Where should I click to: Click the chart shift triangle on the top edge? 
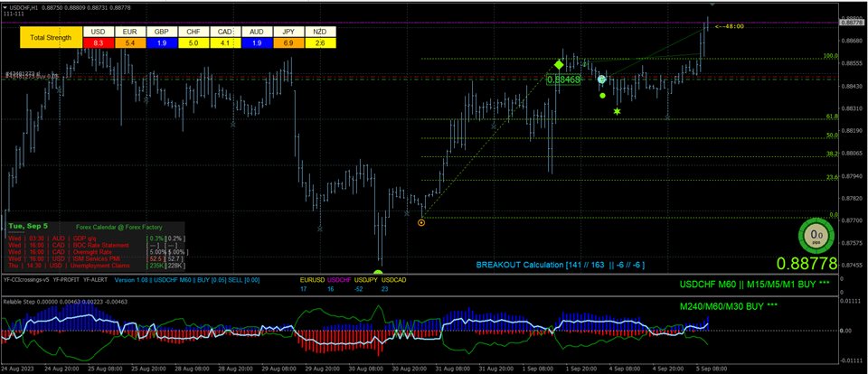pos(713,5)
